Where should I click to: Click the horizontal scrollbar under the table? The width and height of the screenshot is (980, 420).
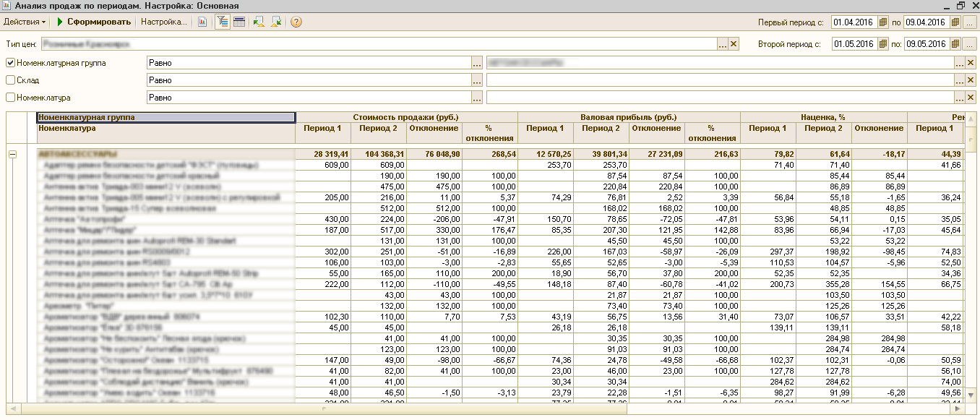click(x=325, y=408)
